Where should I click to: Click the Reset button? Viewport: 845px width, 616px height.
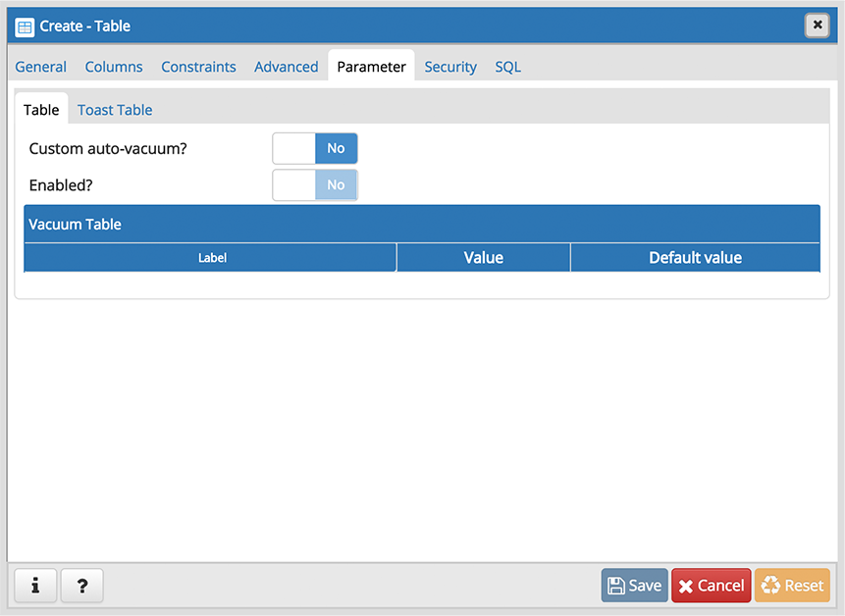tap(792, 586)
